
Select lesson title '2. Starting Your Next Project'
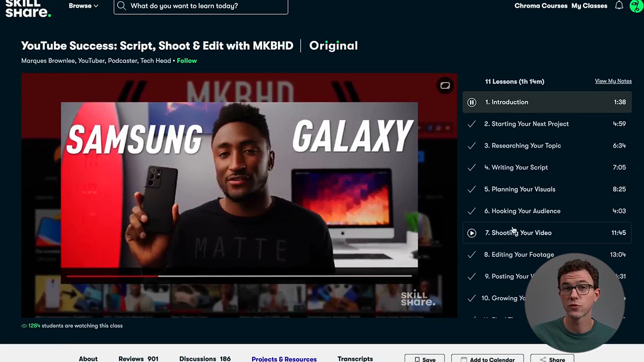coord(526,124)
